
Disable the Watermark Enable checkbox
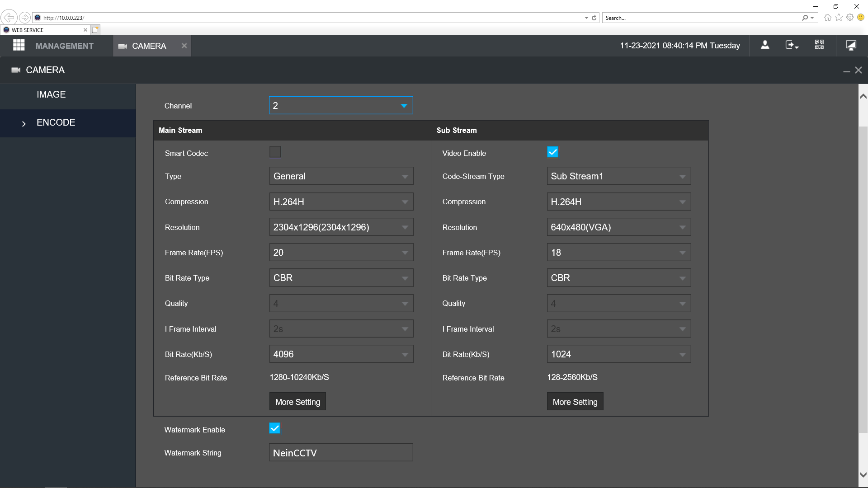(x=274, y=428)
